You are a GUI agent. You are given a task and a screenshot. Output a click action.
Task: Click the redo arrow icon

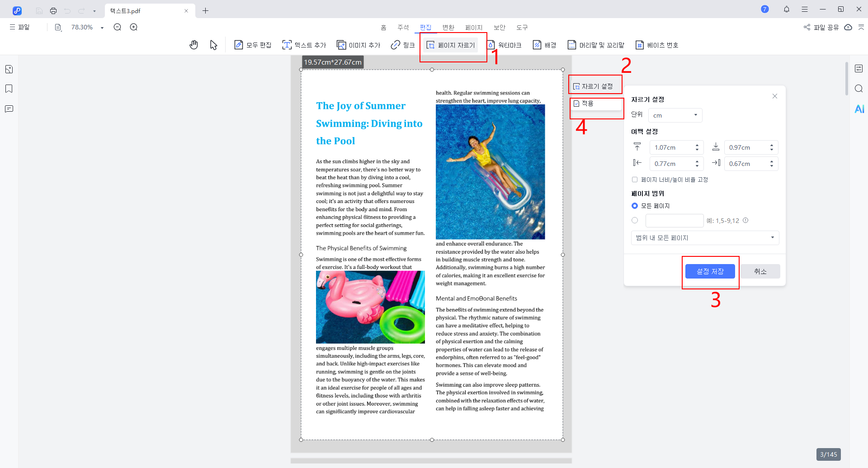click(x=81, y=10)
